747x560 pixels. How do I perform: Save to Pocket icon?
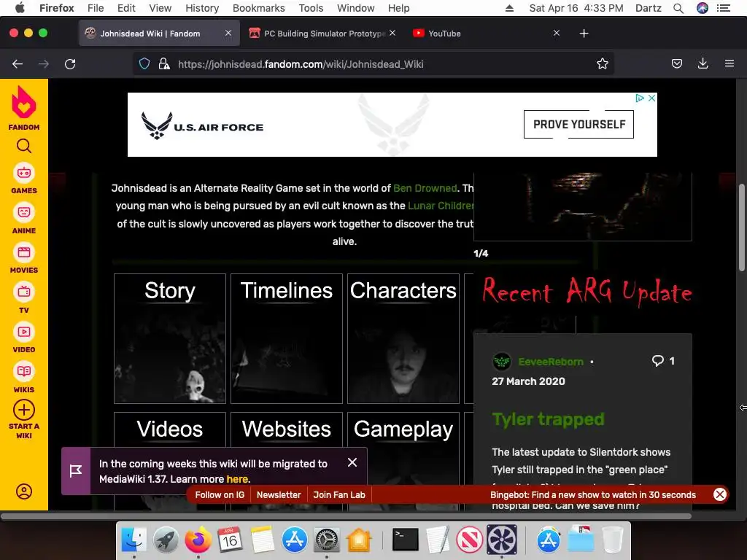click(x=677, y=64)
